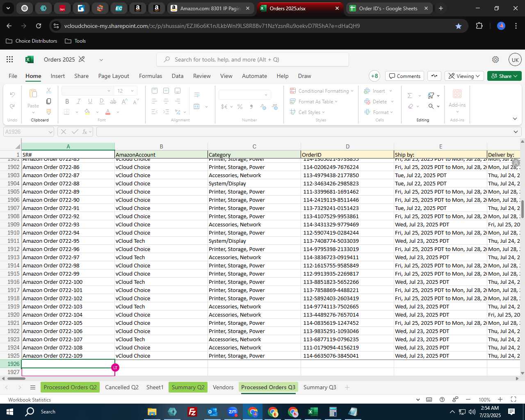The image size is (525, 420).
Task: Click the UK account avatar
Action: [515, 59]
